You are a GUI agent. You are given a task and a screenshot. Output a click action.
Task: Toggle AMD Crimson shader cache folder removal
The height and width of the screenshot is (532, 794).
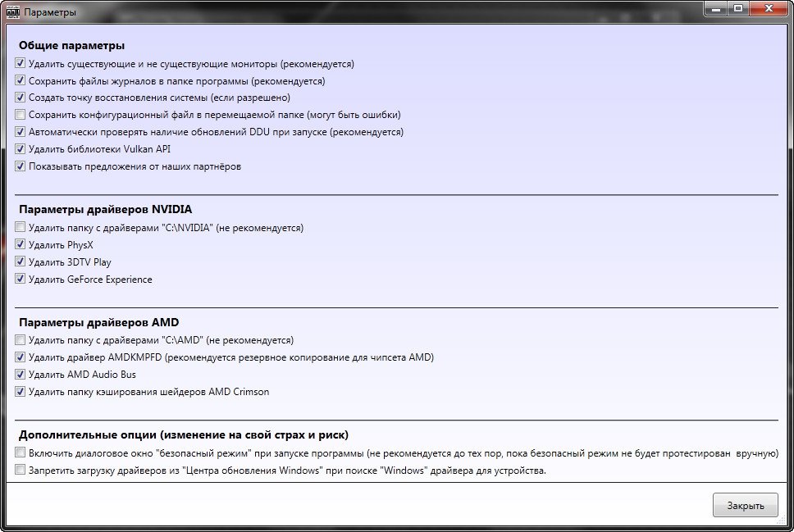(x=20, y=391)
